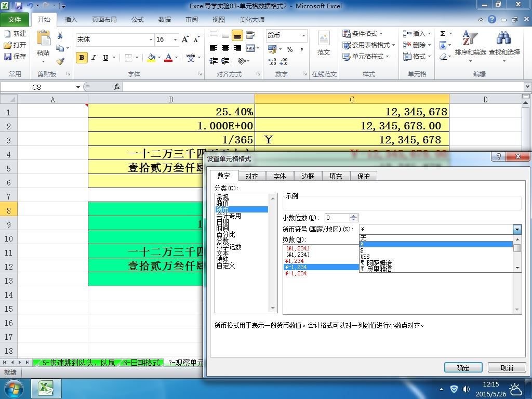
Task: Click decimal places spinner up arrow
Action: coord(353,216)
